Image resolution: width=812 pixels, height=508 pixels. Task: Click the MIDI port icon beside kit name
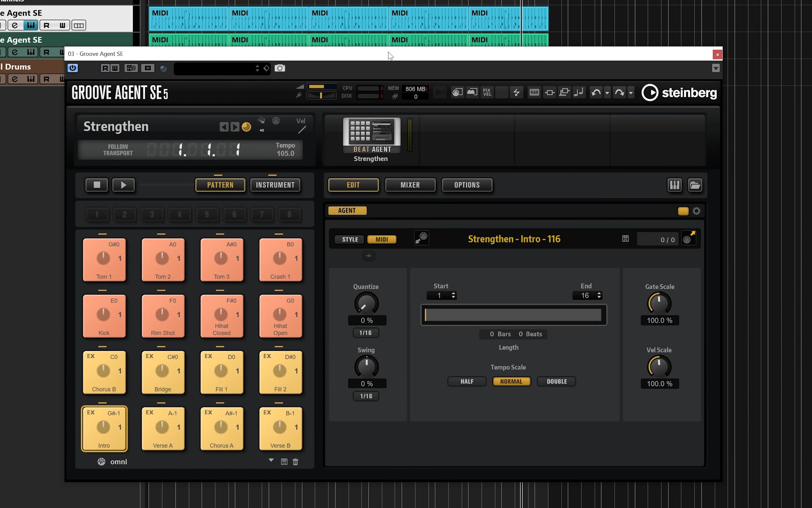(x=276, y=121)
